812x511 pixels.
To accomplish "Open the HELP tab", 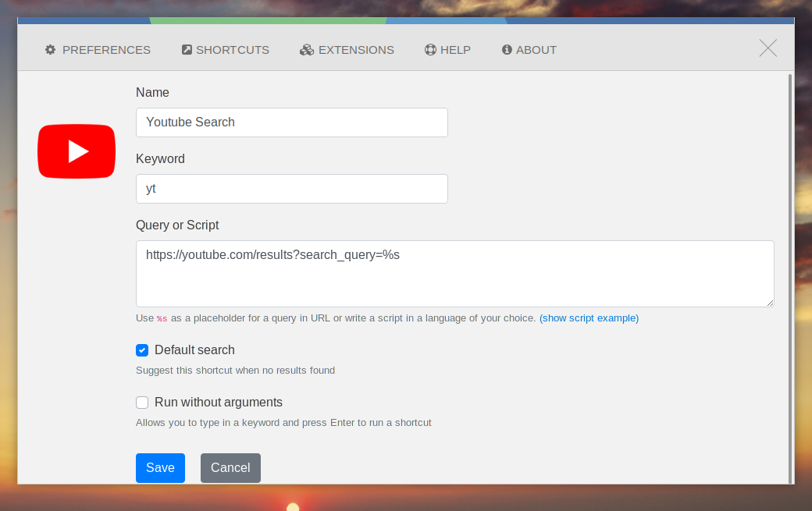I will [x=448, y=50].
